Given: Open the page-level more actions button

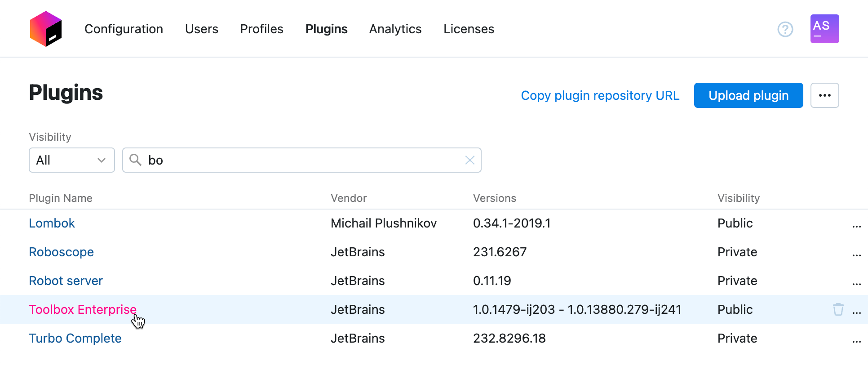Looking at the screenshot, I should 824,95.
